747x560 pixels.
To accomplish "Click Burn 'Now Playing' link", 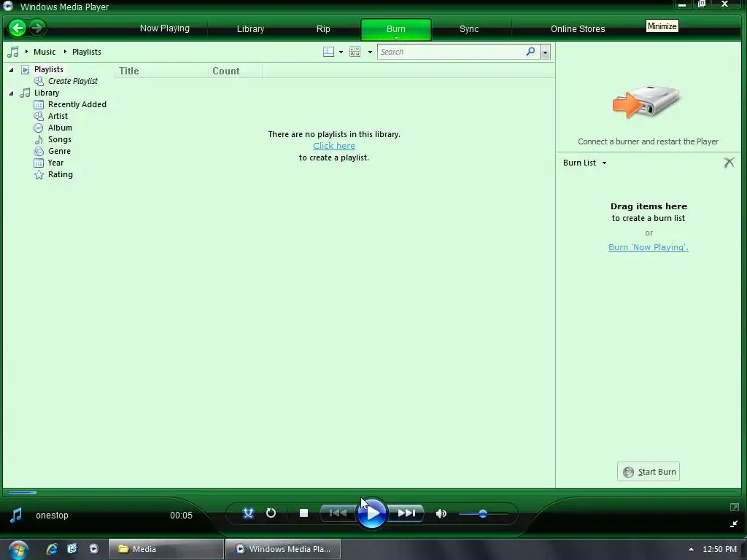I will tap(648, 247).
